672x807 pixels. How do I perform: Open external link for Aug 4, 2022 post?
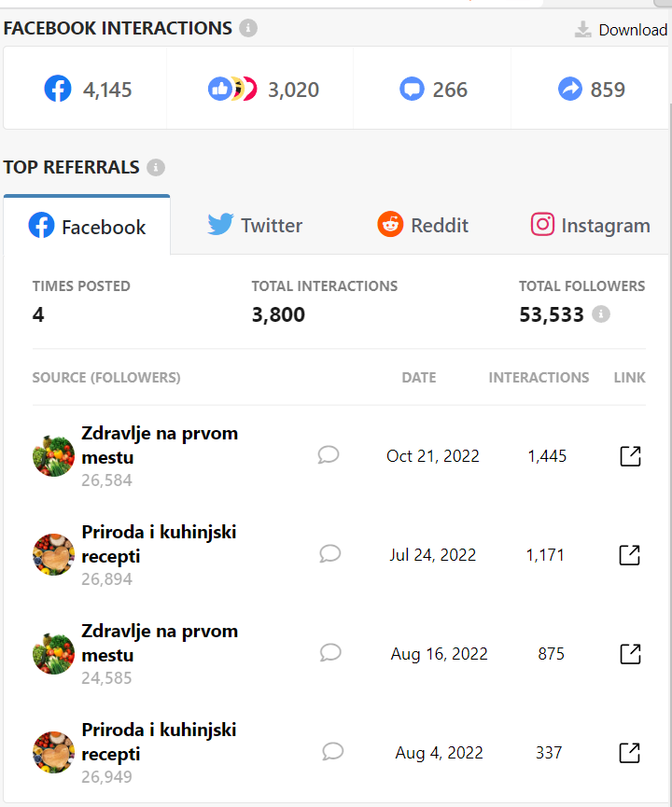629,753
